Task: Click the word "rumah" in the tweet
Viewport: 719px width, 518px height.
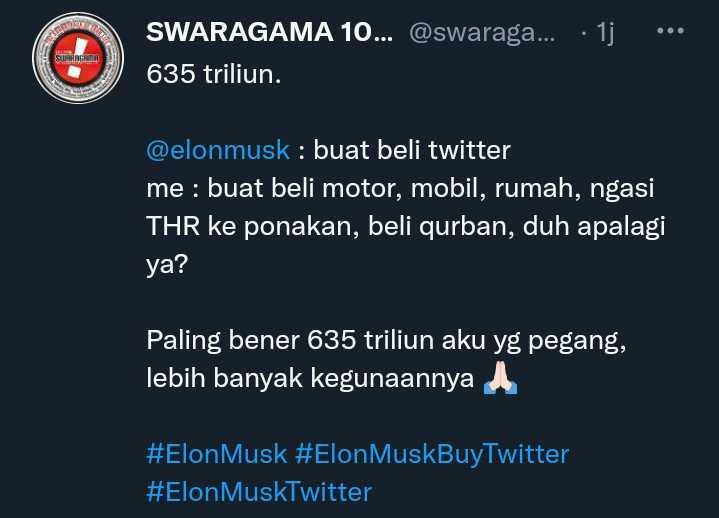Action: 534,188
